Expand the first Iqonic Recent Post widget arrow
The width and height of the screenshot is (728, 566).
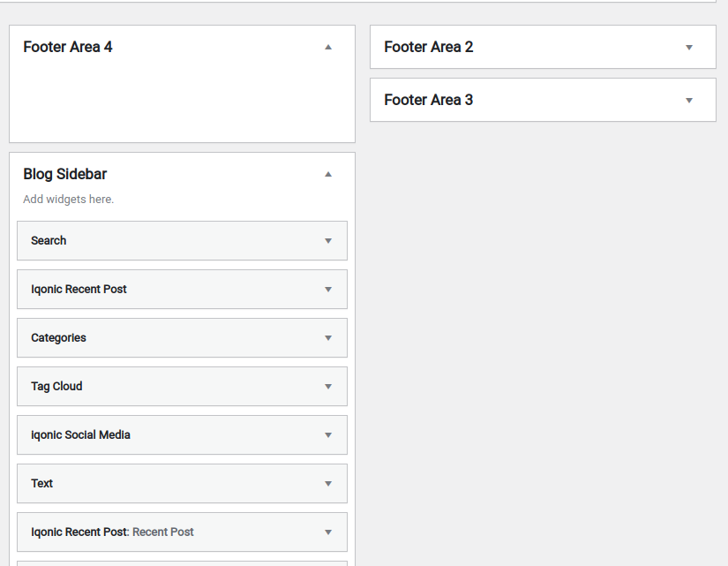coord(328,289)
